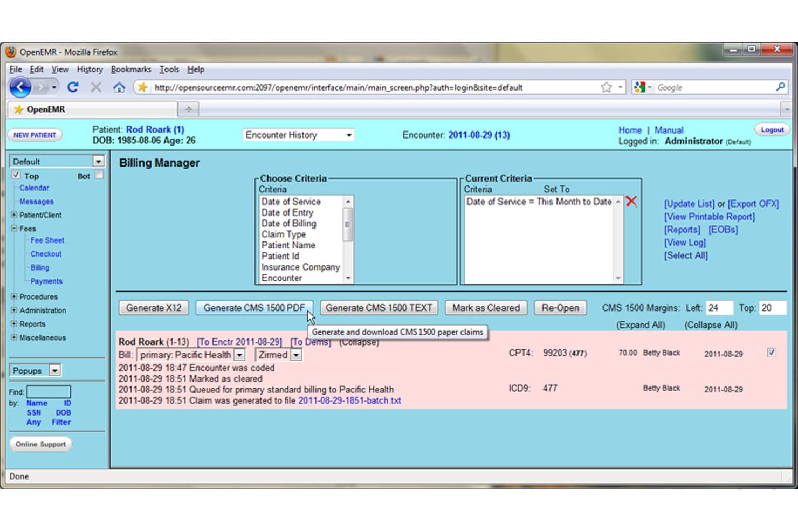Screen dimensions: 798x532
Task: Open the Calendar sidebar item
Action: [34, 188]
